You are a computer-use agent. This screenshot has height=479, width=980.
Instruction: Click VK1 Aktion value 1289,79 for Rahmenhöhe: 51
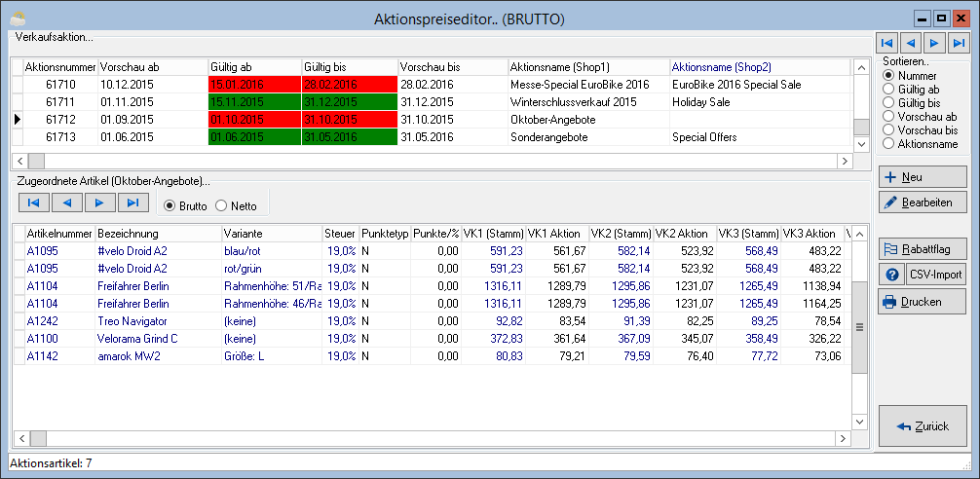[x=557, y=286]
